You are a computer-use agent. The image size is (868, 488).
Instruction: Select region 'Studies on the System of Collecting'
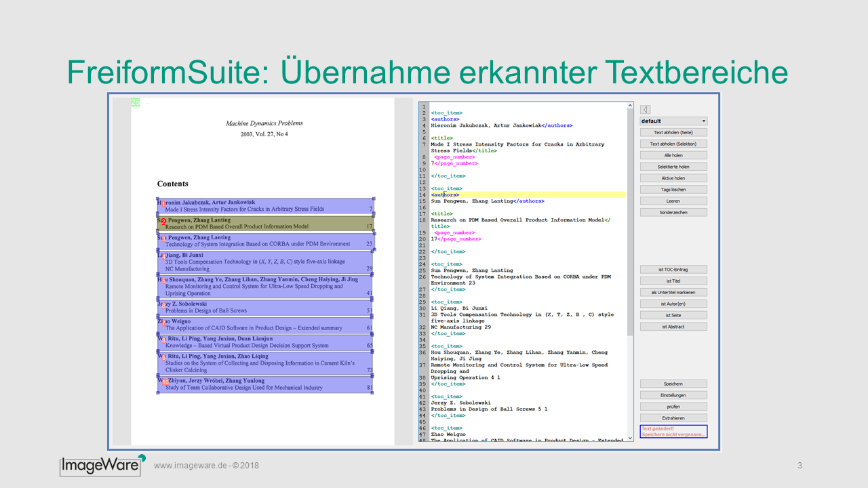point(265,363)
